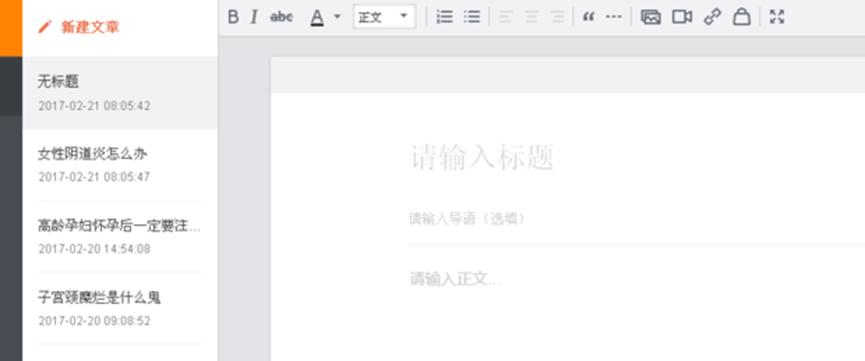Screen dimensions: 865x361
Task: Insert hyperlink
Action: [x=712, y=17]
